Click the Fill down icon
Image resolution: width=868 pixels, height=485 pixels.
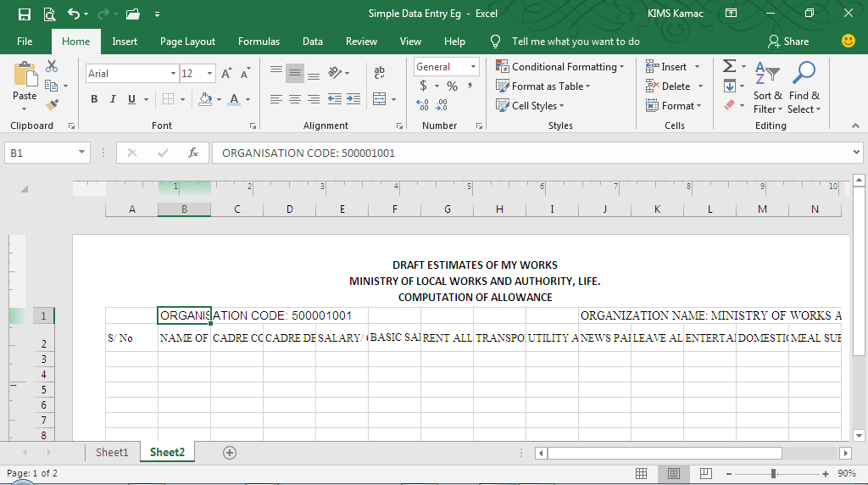(x=730, y=86)
